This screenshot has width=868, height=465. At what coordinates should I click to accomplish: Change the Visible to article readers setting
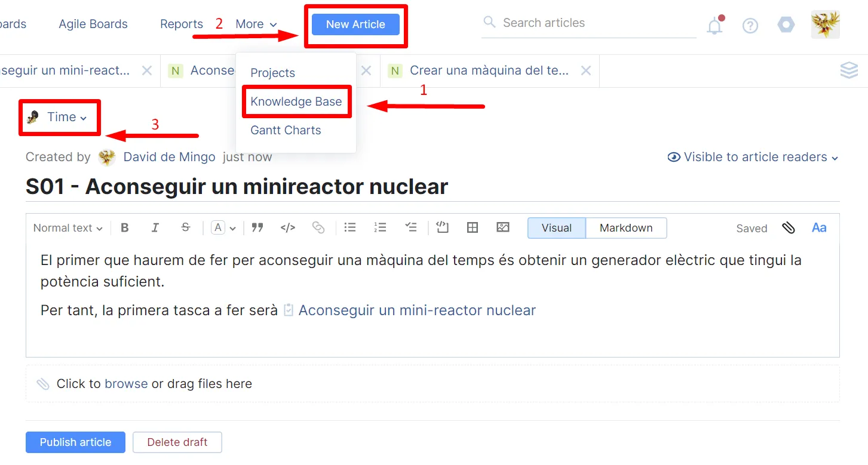[x=754, y=157]
